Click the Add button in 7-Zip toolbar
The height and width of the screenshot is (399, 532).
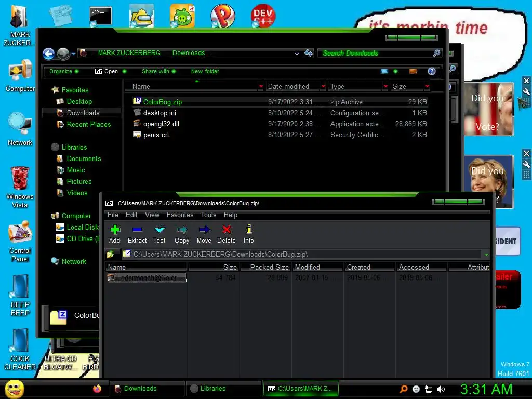[x=115, y=234]
